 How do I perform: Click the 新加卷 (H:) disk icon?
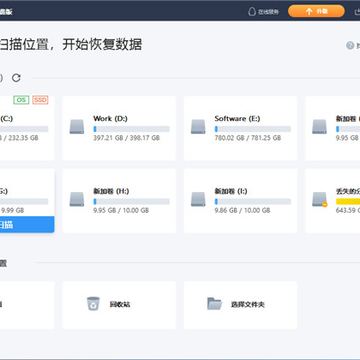point(77,199)
